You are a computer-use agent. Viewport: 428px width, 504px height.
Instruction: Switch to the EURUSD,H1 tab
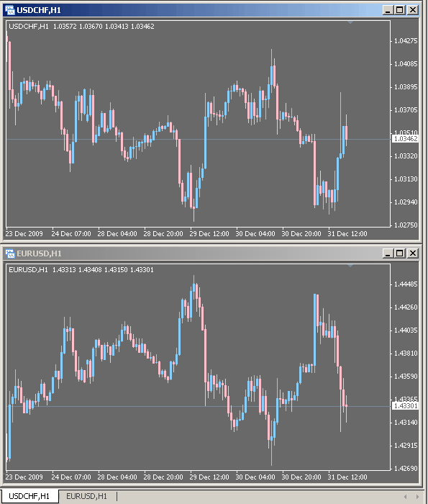tap(87, 496)
